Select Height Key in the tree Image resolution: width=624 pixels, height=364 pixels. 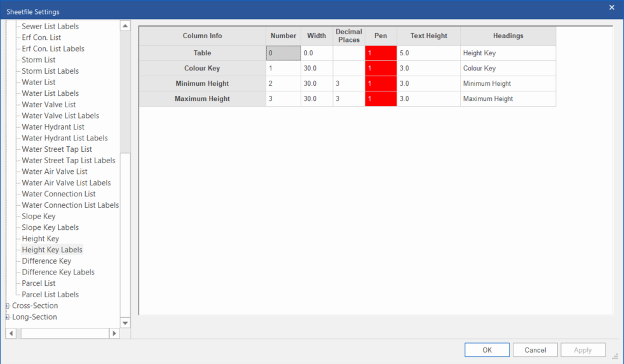tap(40, 239)
